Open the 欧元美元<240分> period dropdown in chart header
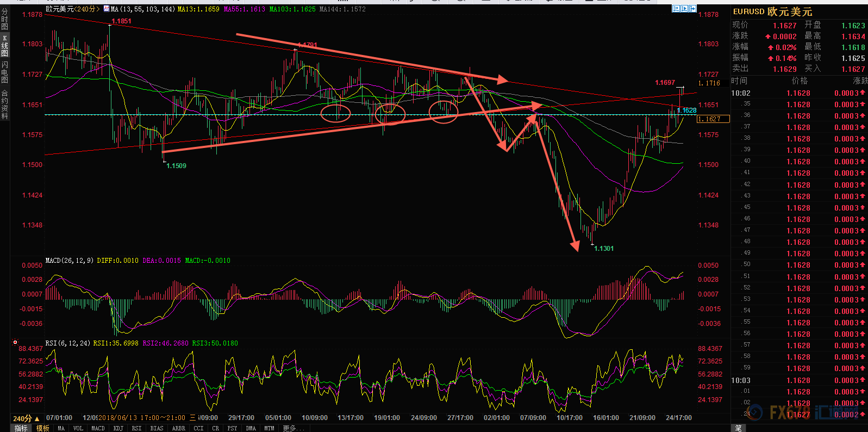This screenshot has width=868, height=432. 73,9
